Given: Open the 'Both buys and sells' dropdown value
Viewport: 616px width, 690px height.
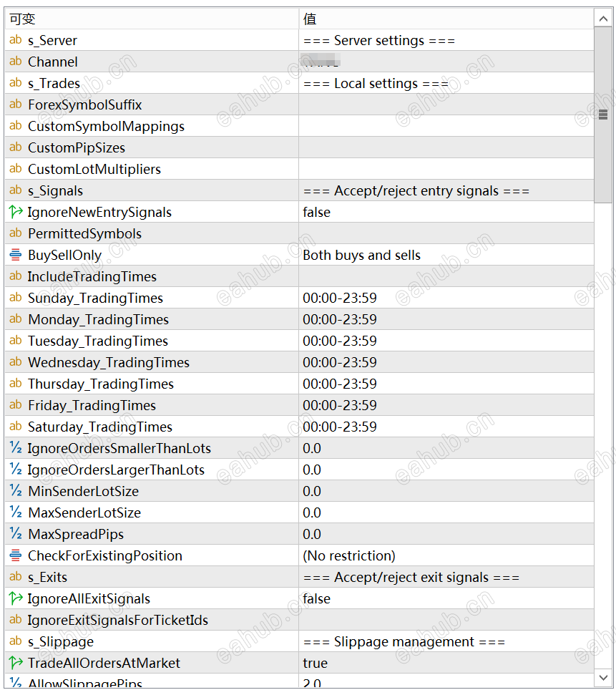Looking at the screenshot, I should tap(361, 256).
